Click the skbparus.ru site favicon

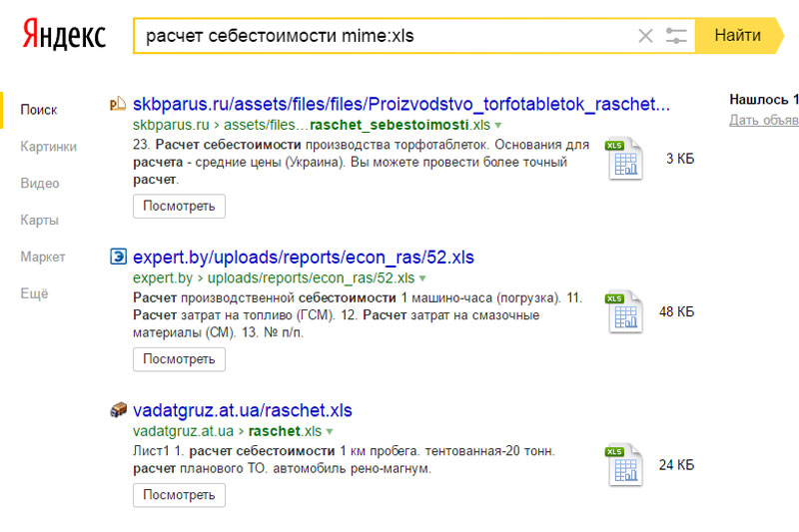click(118, 104)
